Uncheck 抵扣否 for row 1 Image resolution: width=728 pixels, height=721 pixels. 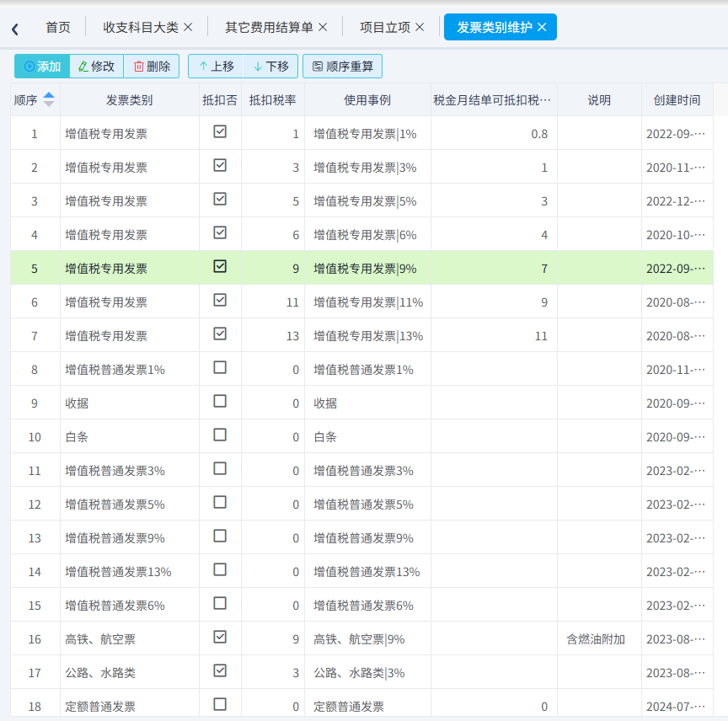220,132
